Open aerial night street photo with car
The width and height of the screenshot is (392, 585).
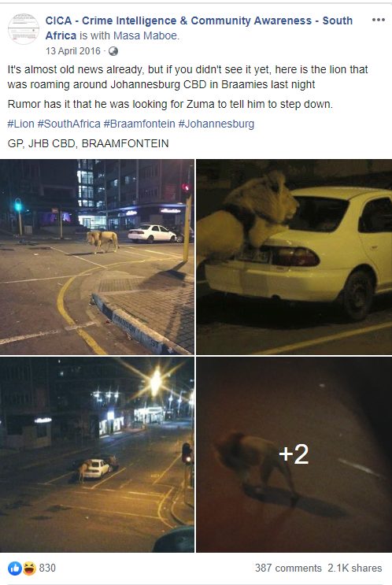click(97, 454)
